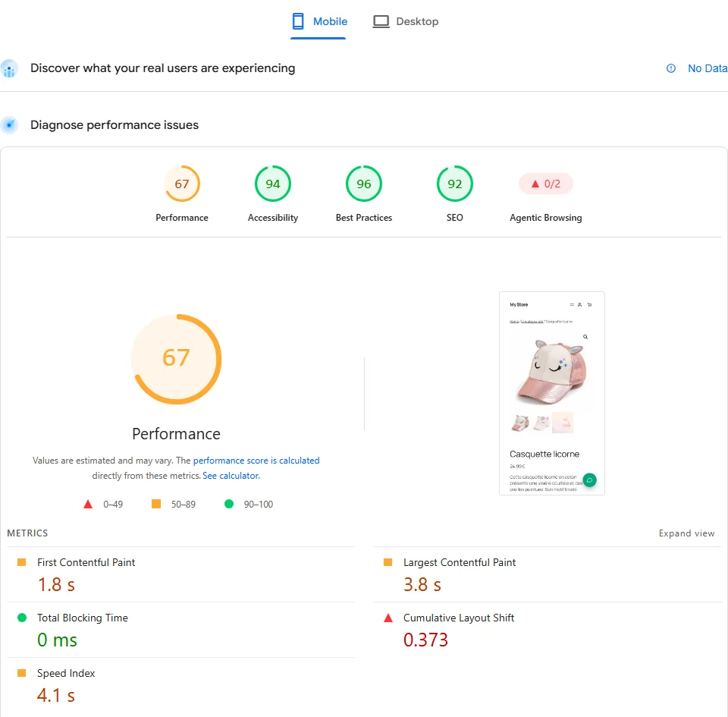The height and width of the screenshot is (717, 728).
Task: Jump to SEO score gauge 92
Action: point(455,184)
